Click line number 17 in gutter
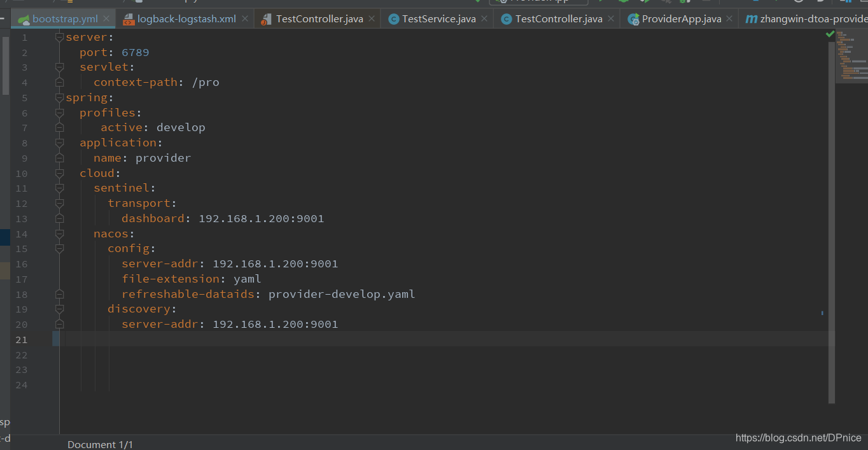868x450 pixels. pos(22,279)
